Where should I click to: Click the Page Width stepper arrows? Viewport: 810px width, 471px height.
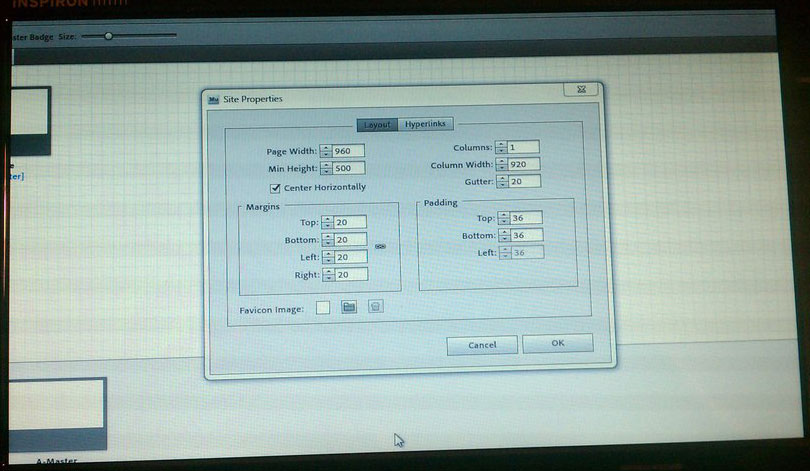(326, 151)
